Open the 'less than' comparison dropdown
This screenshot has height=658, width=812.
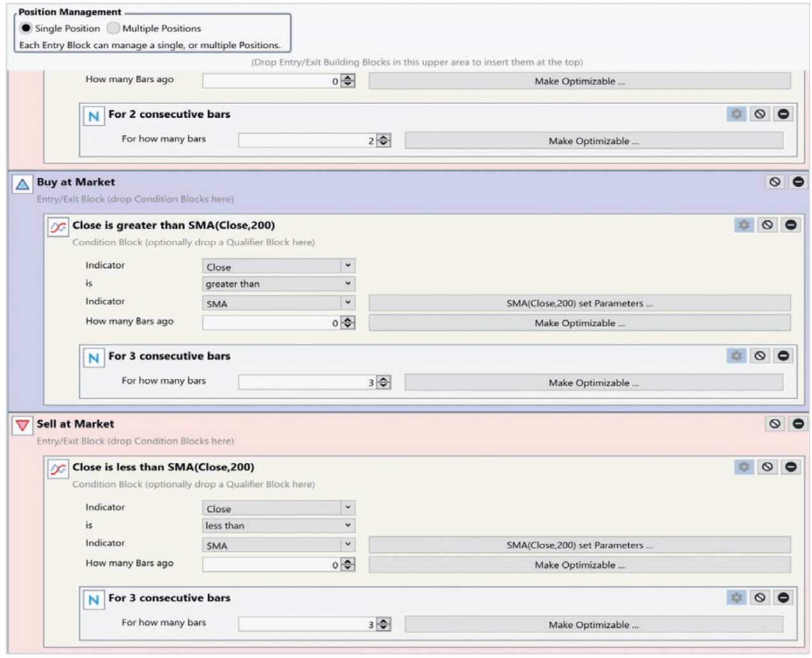pyautogui.click(x=278, y=526)
